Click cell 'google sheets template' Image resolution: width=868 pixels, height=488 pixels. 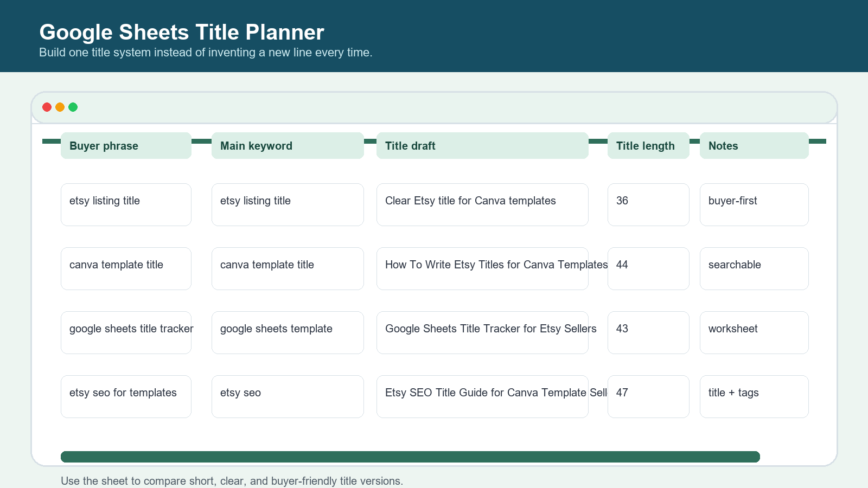coord(288,332)
